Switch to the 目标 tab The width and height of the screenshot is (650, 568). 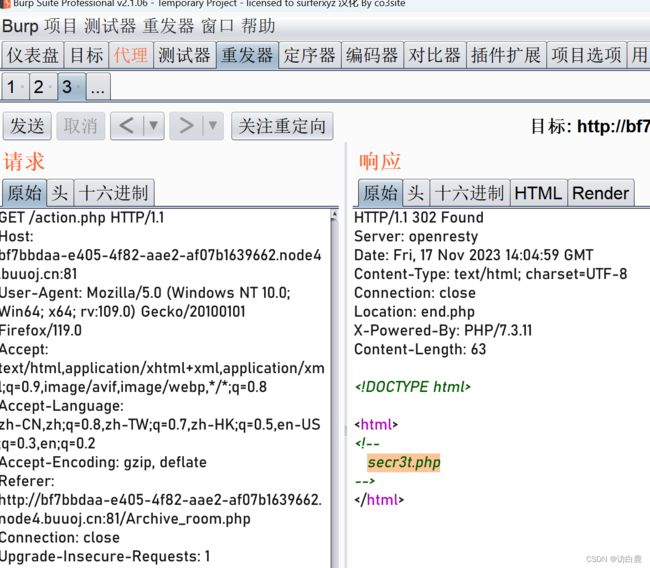87,55
